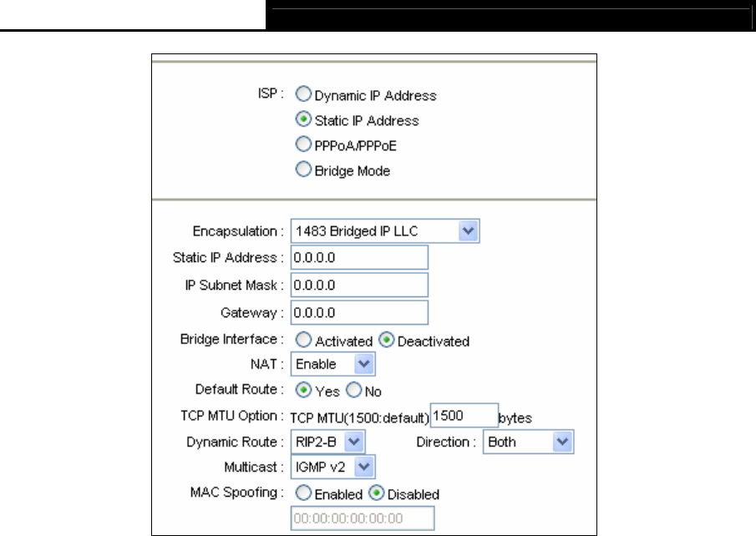
Task: Select Dynamic IP Address ISP option
Action: pyautogui.click(x=303, y=94)
